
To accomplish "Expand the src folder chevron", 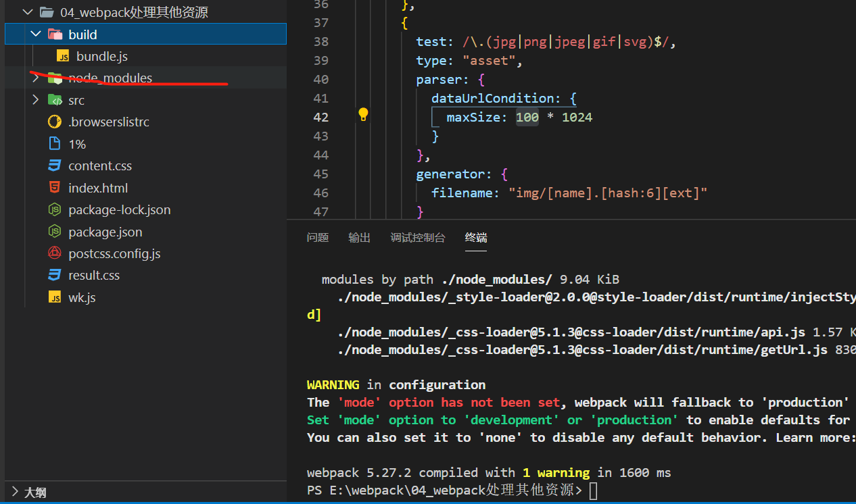I will pos(36,100).
